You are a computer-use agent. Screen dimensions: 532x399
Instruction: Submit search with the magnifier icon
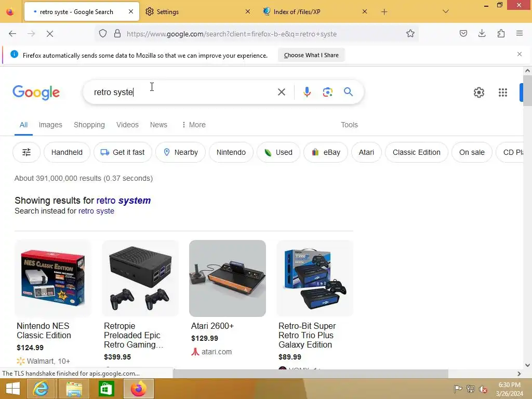(x=348, y=92)
